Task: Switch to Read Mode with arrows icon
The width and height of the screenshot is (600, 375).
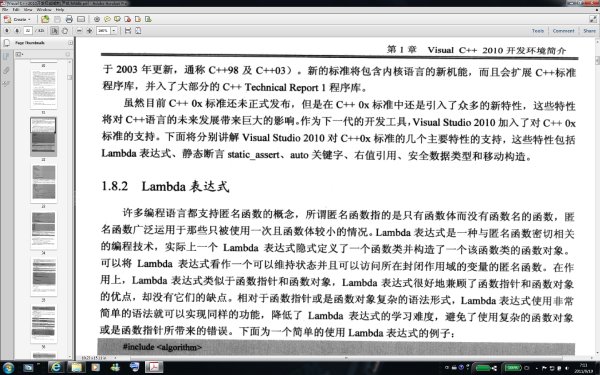Action: [x=593, y=19]
